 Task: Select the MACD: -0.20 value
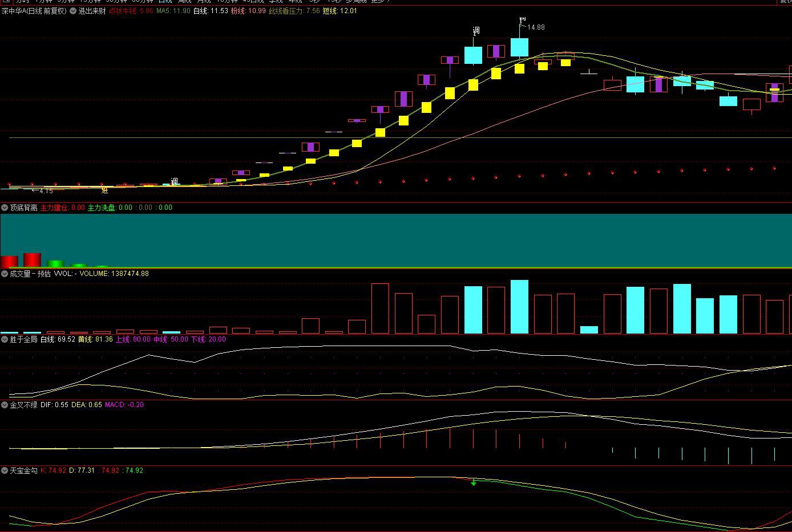coord(124,405)
